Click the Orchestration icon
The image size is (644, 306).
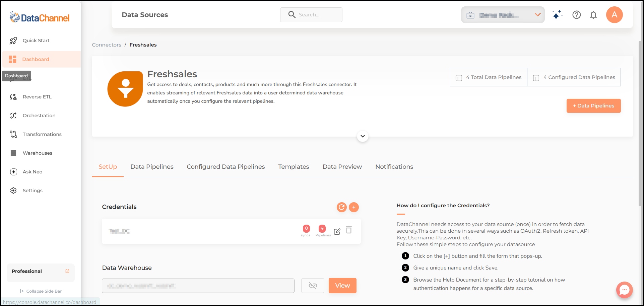pos(13,116)
